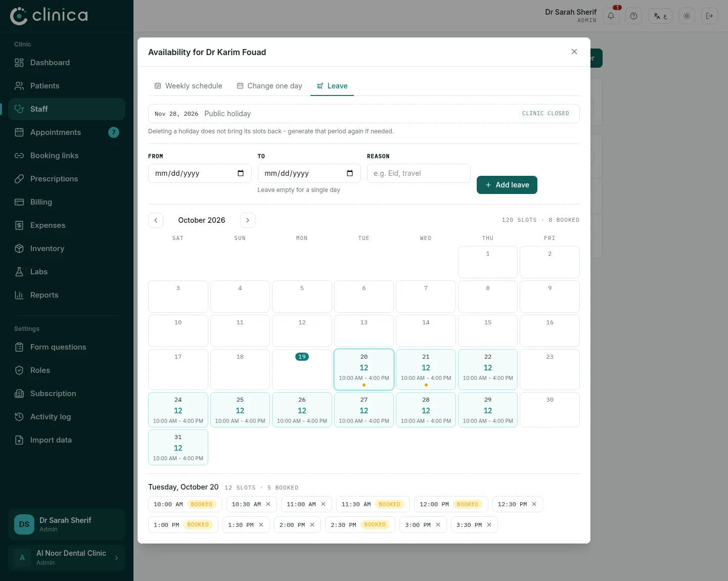Image resolution: width=728 pixels, height=581 pixels.
Task: Open Appointments in sidebar
Action: (x=67, y=132)
